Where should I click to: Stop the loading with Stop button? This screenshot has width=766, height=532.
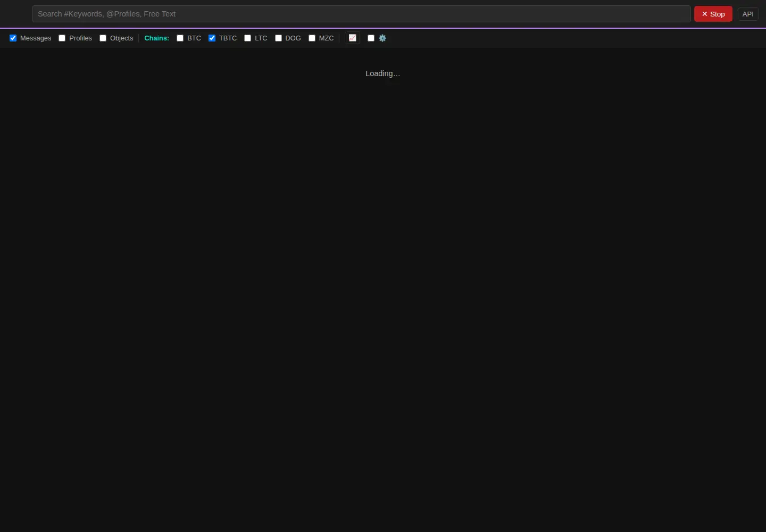coord(713,14)
